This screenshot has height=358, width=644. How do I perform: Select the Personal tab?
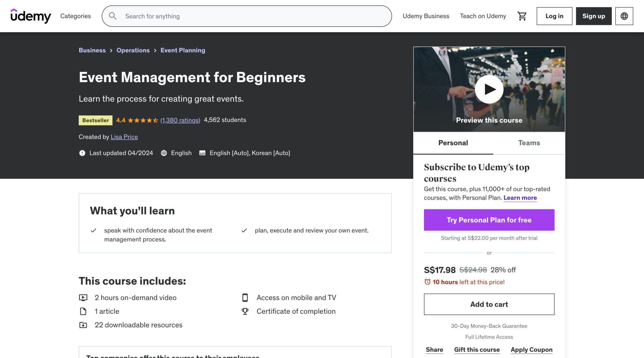(x=453, y=143)
